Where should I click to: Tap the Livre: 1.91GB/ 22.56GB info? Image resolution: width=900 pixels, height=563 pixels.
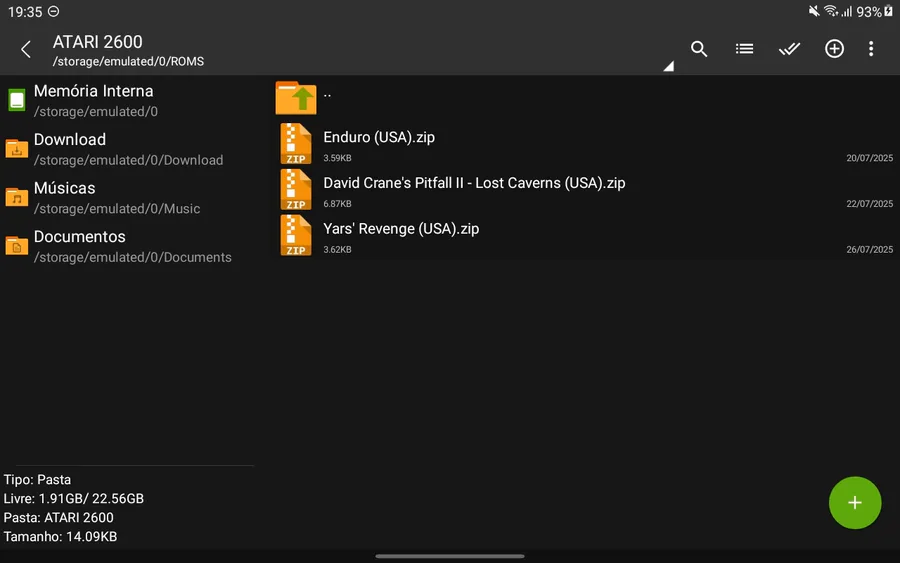73,499
